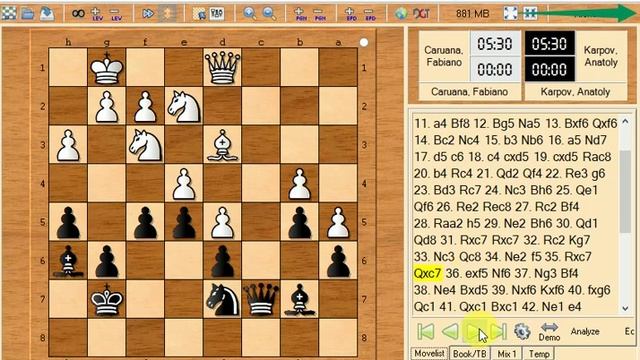The height and width of the screenshot is (360, 640).
Task: Select the white knight on f3
Action: [145, 145]
